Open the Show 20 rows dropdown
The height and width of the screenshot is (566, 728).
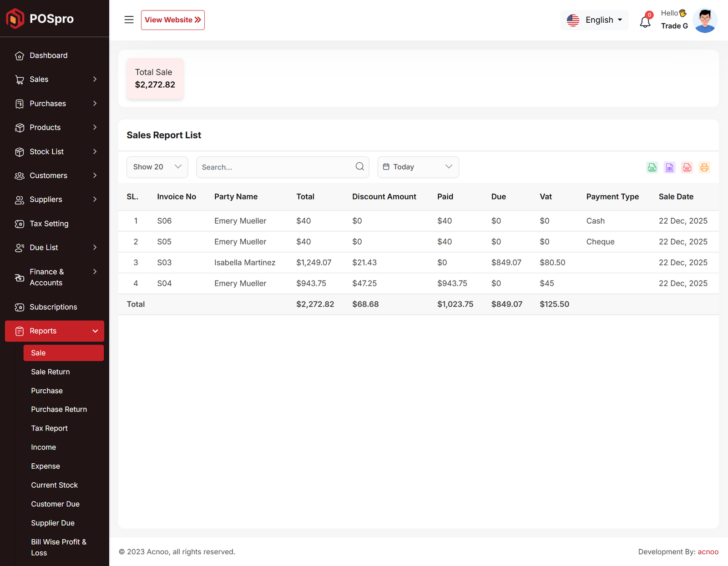point(157,167)
